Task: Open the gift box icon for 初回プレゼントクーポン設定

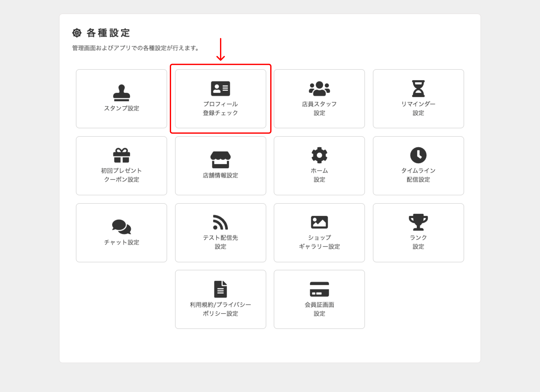Action: tap(121, 155)
